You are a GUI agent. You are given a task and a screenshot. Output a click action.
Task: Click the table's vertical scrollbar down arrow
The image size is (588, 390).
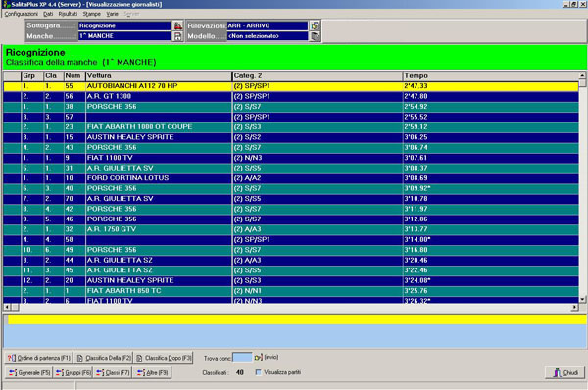tap(582, 299)
